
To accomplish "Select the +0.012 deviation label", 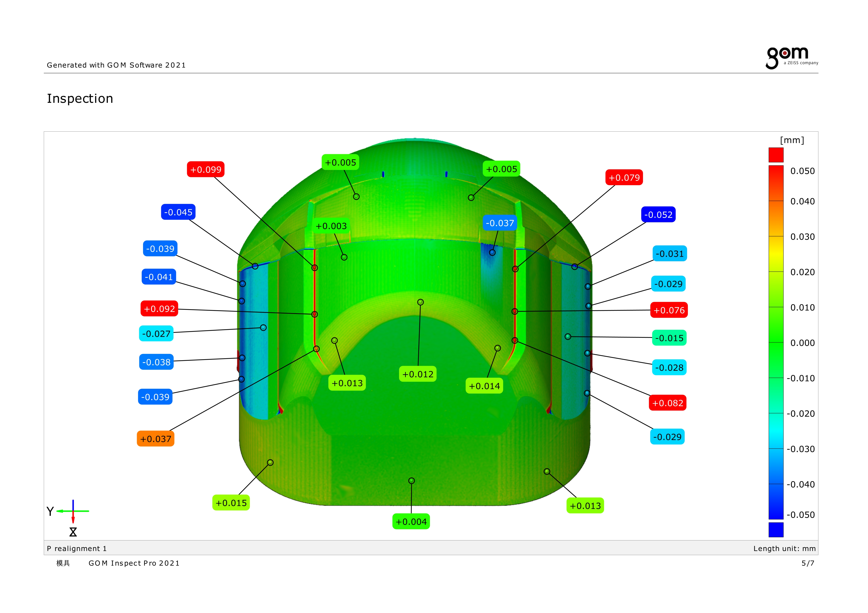I will [418, 374].
